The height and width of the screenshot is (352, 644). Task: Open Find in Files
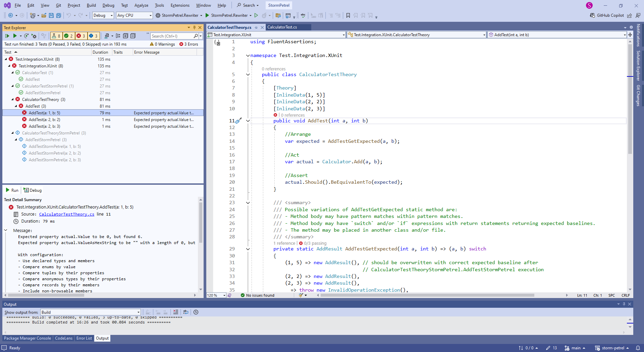click(x=278, y=15)
